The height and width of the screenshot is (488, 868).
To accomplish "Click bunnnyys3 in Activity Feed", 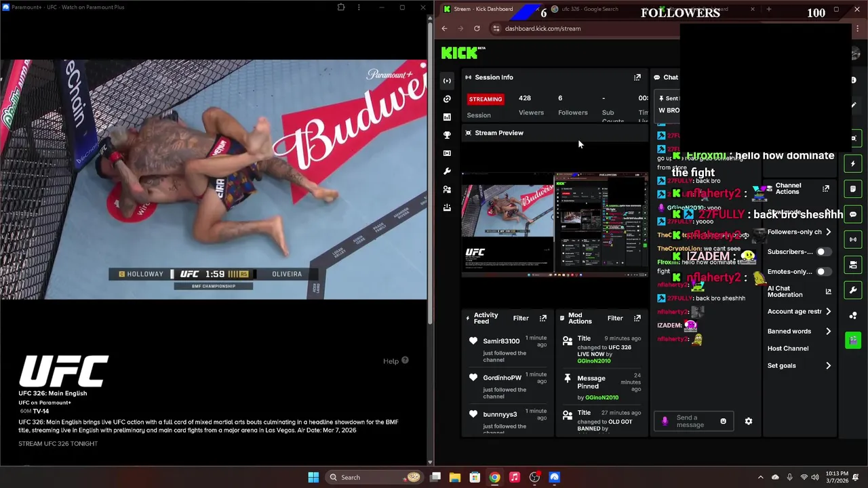I will (500, 414).
